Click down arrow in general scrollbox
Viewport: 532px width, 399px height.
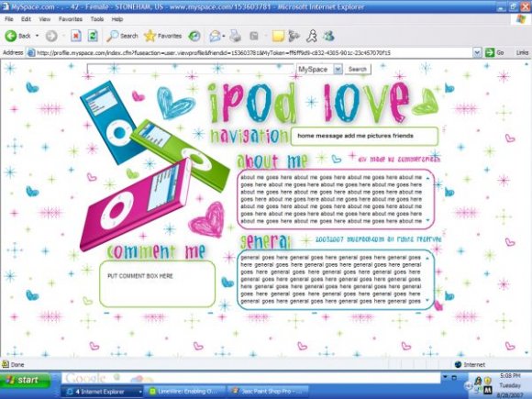coord(427,300)
